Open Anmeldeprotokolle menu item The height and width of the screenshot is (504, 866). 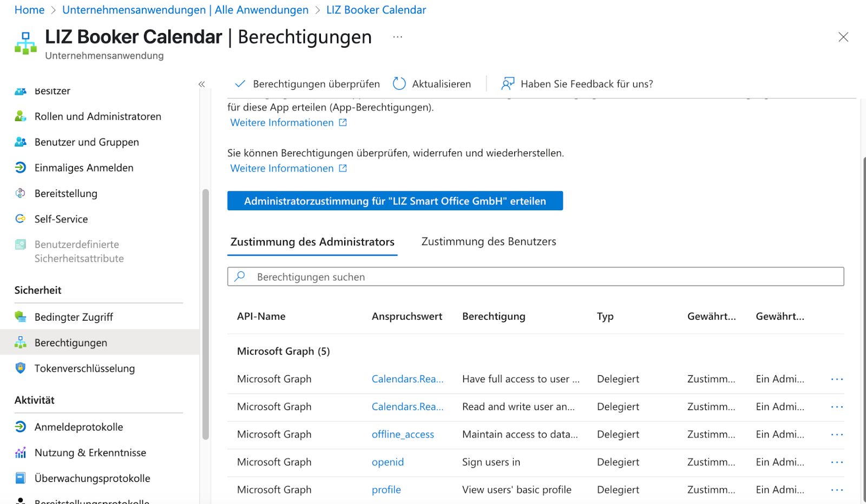[x=78, y=427]
